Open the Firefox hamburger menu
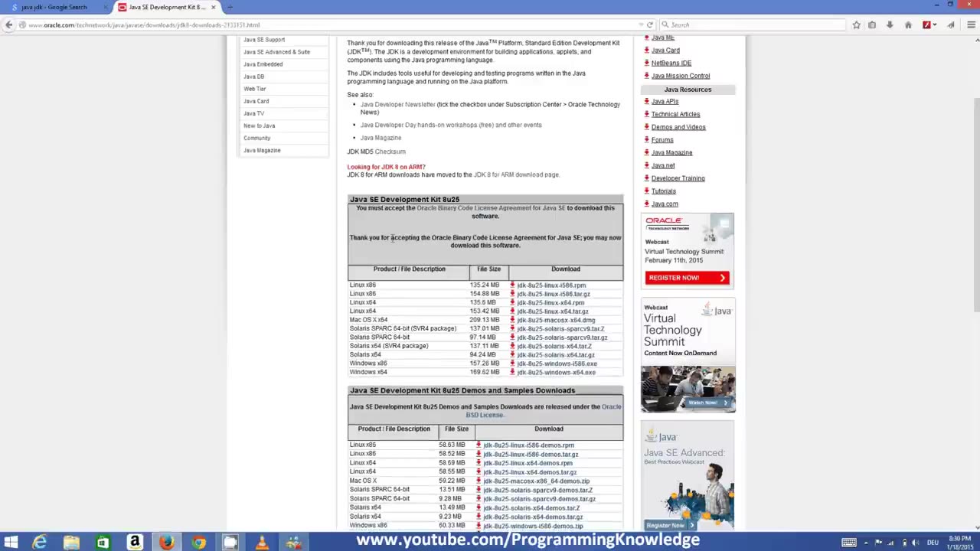The width and height of the screenshot is (980, 551). (971, 24)
